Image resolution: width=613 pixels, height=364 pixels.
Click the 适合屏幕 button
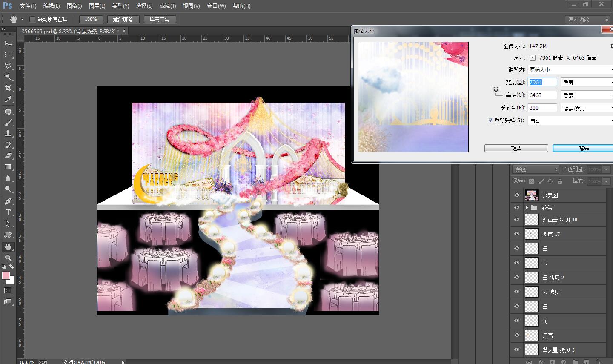click(x=123, y=19)
